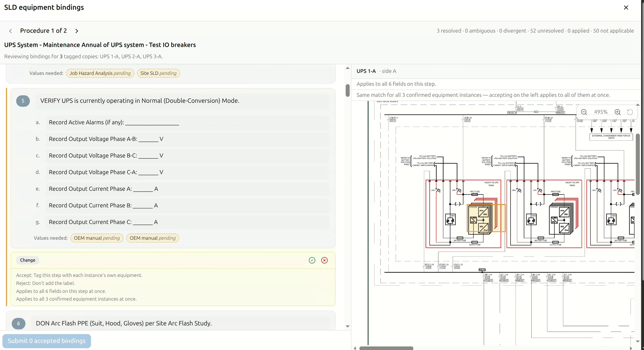Click the highlighted UPS module on the diagram

(486, 218)
